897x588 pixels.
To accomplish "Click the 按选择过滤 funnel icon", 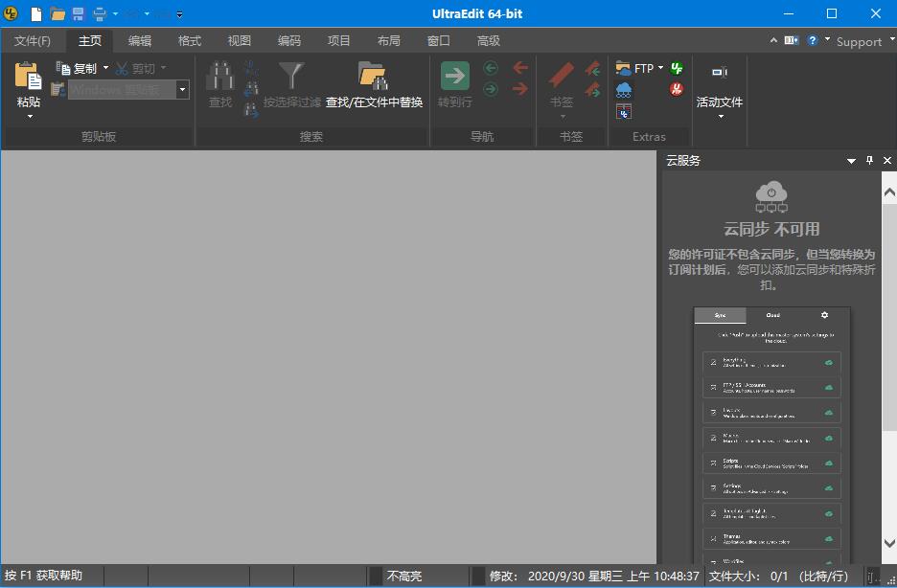I will pos(291,75).
